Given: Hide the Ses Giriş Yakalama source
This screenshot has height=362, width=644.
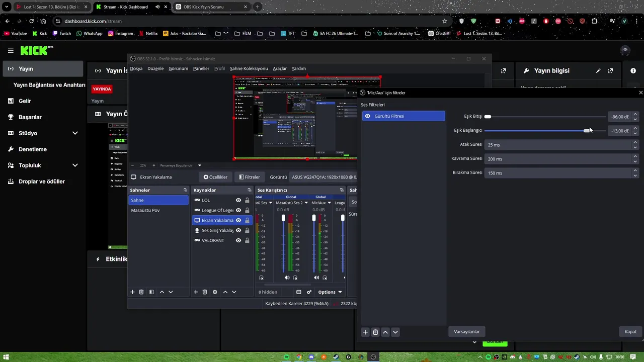Looking at the screenshot, I should pyautogui.click(x=238, y=230).
